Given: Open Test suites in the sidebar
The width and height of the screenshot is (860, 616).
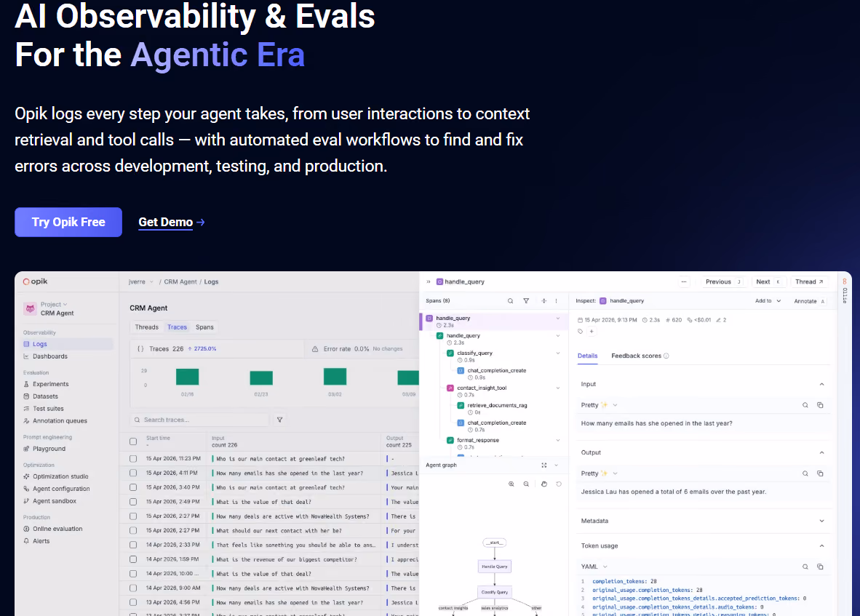Looking at the screenshot, I should tap(48, 409).
